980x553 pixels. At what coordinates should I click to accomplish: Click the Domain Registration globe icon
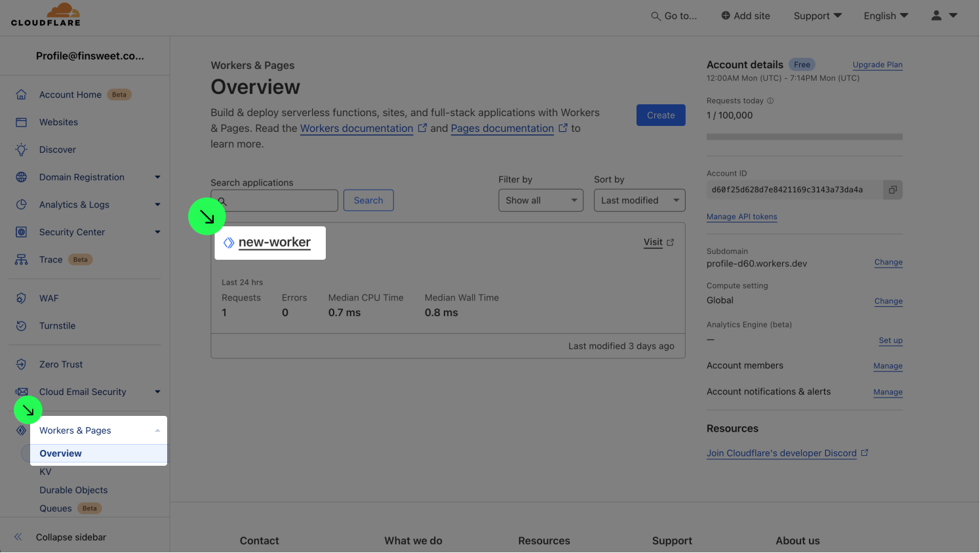click(x=21, y=177)
